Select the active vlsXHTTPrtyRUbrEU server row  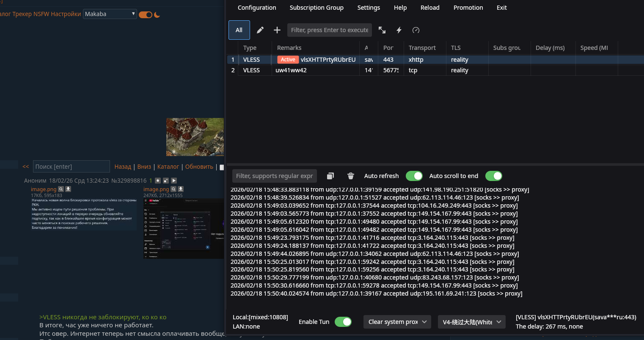[435, 60]
